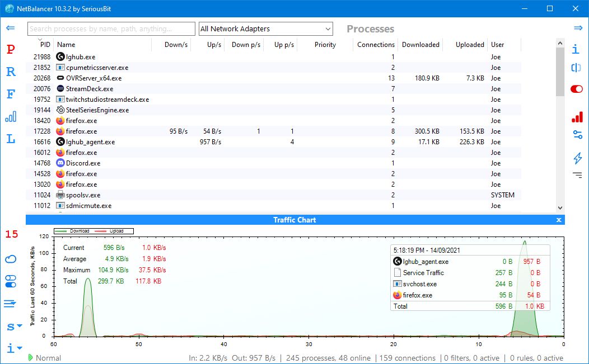The image size is (589, 364).
Task: Open the Processes view from left sidebar
Action: [x=10, y=49]
